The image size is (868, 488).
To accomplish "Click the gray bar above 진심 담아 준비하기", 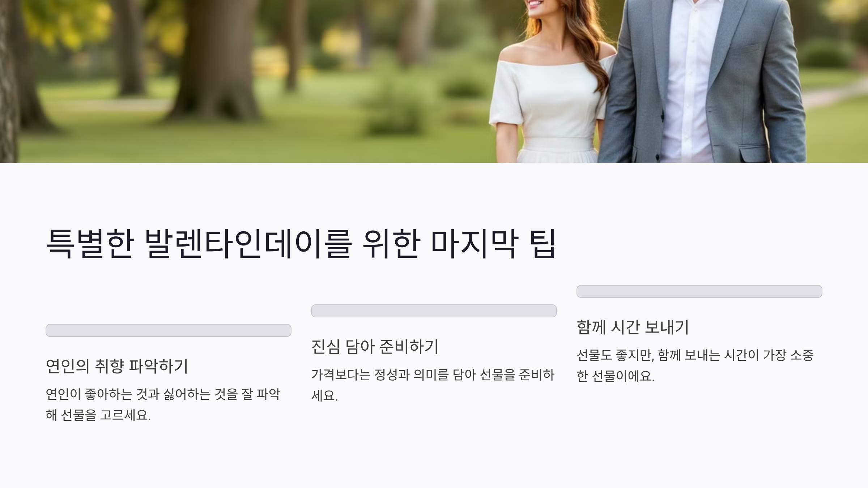I will [434, 311].
